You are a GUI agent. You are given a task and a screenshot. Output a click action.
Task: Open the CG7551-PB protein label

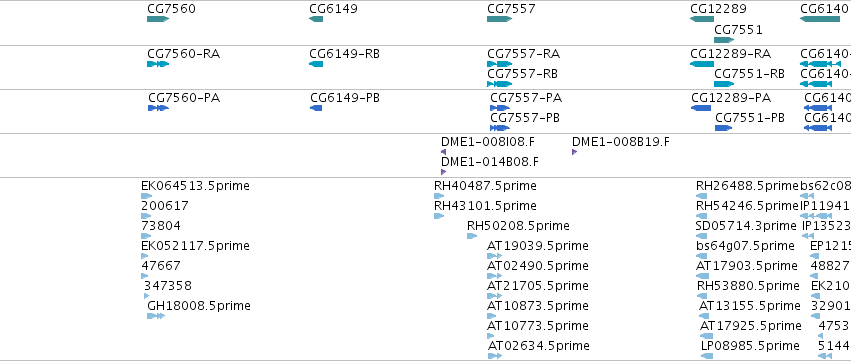coord(750,118)
